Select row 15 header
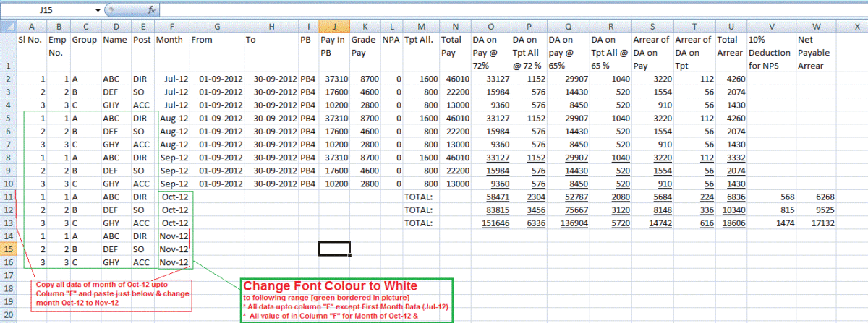 (x=8, y=248)
